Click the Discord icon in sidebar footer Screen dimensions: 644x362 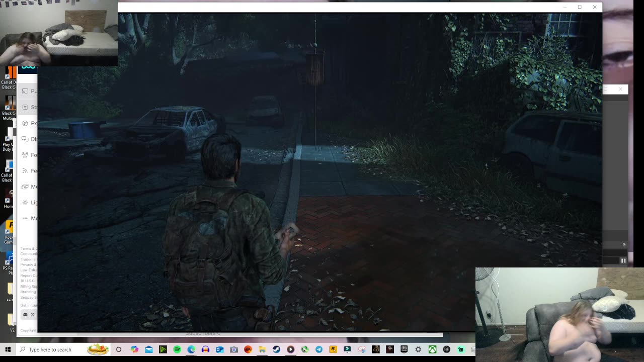click(x=25, y=315)
